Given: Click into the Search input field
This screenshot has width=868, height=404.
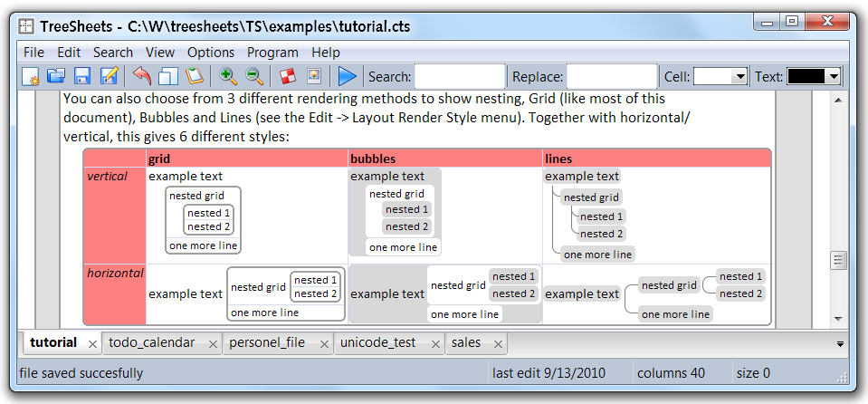Looking at the screenshot, I should coord(459,77).
